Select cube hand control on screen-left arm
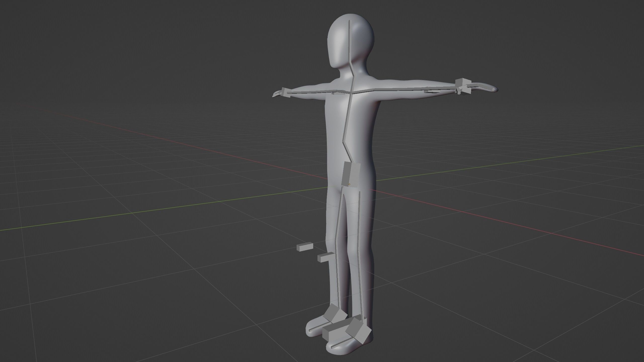The height and width of the screenshot is (362, 644). (x=286, y=92)
